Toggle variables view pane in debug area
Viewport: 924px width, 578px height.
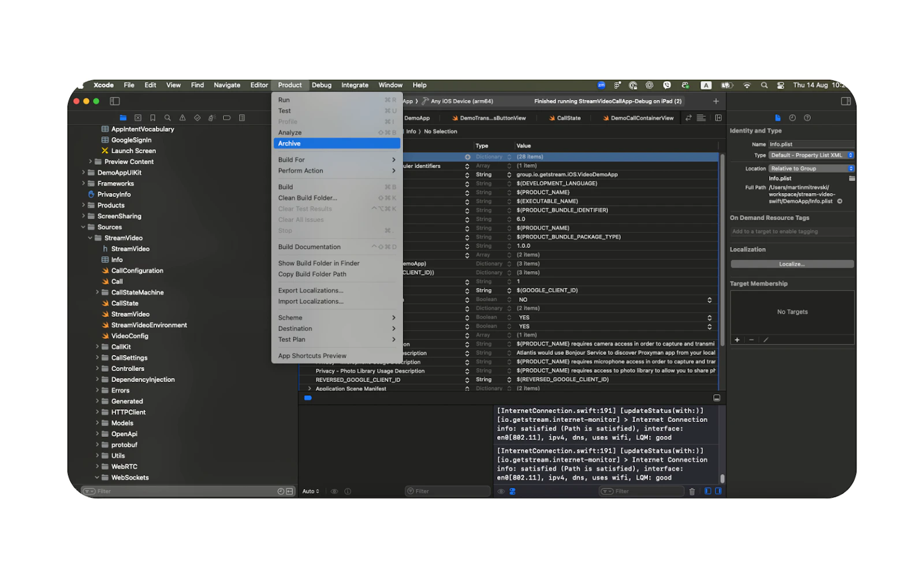click(708, 491)
